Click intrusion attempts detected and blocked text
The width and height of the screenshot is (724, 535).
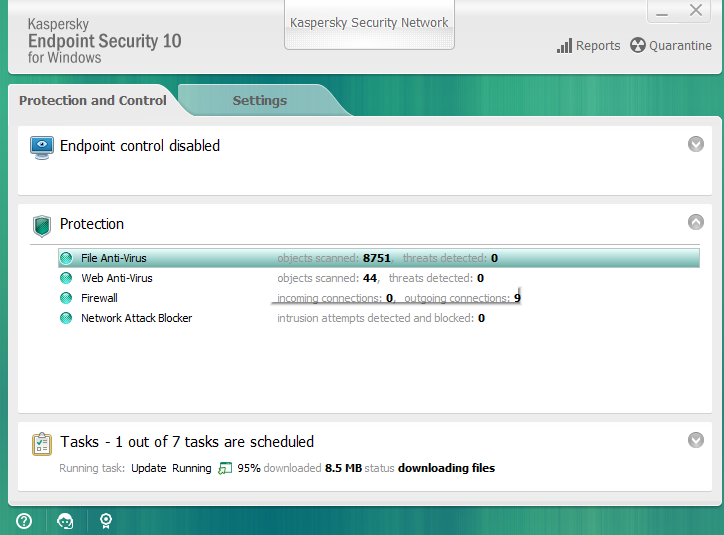tap(375, 318)
